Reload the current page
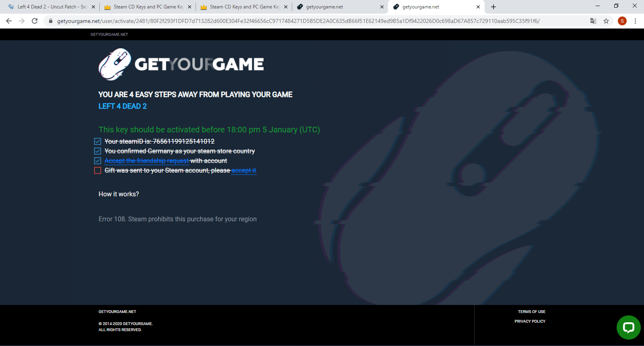644x346 pixels. 35,21
